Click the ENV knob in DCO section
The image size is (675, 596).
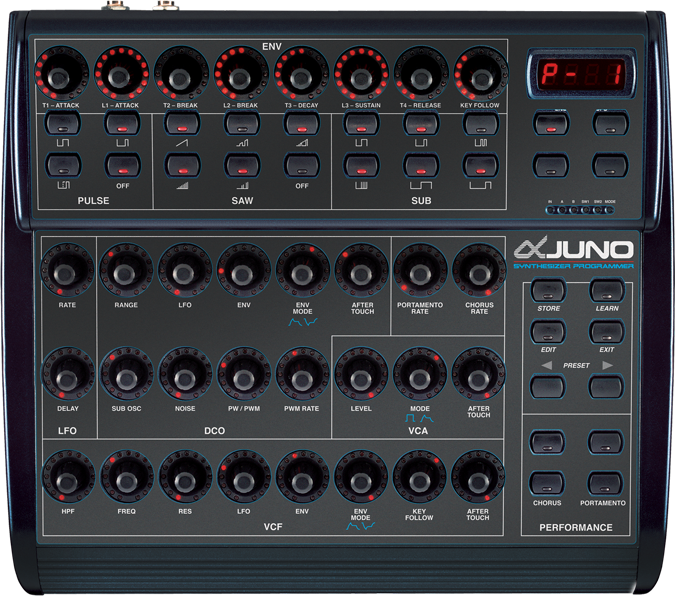click(244, 270)
